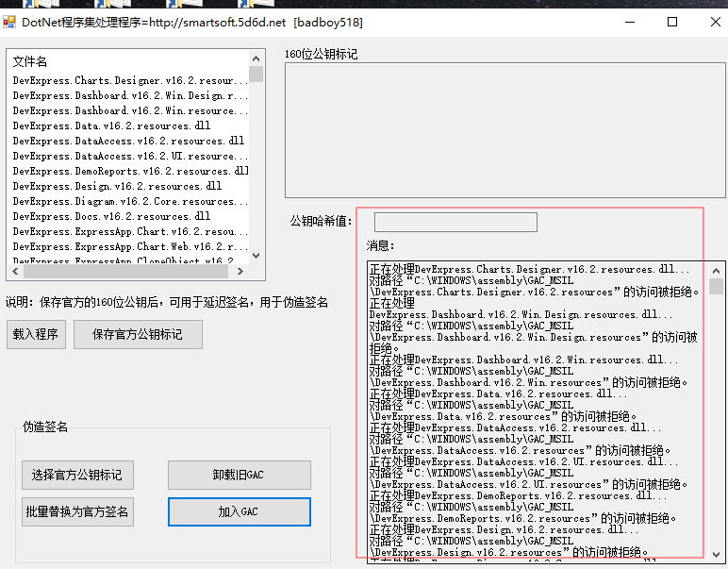Select DevExpress.Docs.v16.2.resources.dll list entry
Screen dimensions: 728x569
pyautogui.click(x=111, y=216)
